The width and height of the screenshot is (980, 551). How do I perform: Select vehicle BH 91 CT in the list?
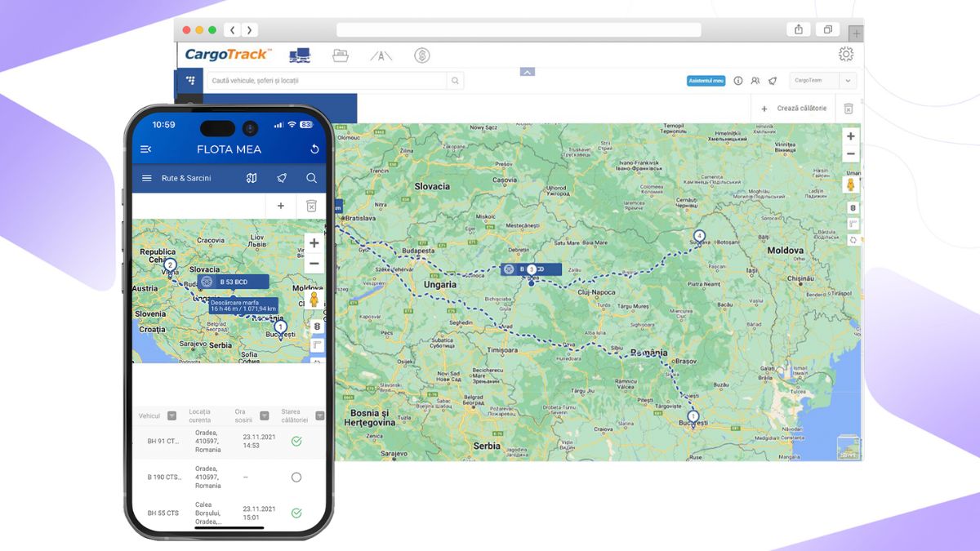[163, 441]
